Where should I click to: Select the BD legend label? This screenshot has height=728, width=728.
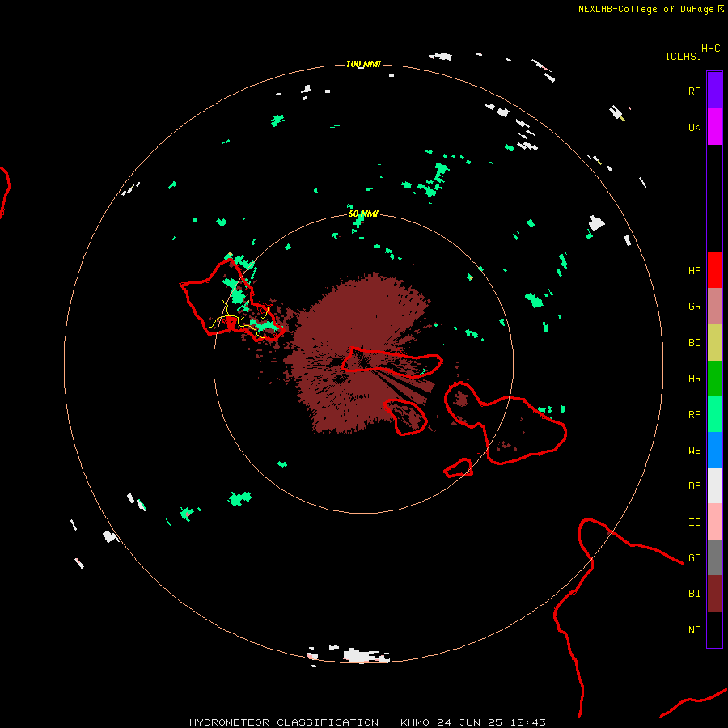[694, 343]
